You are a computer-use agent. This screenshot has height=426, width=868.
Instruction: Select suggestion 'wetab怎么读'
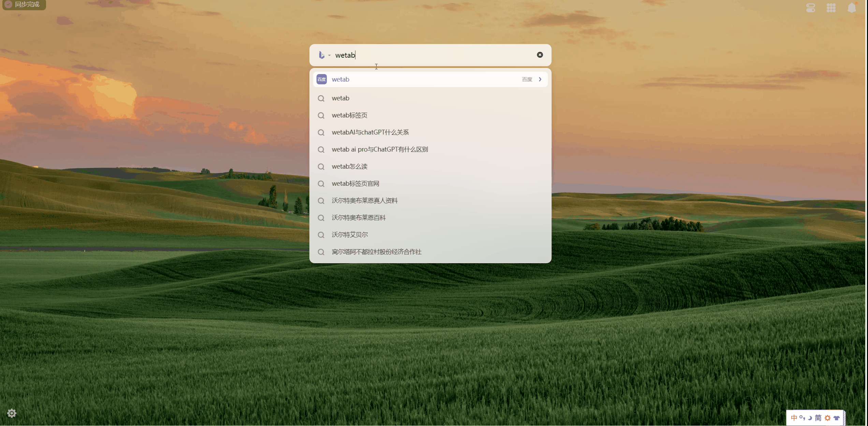click(349, 167)
